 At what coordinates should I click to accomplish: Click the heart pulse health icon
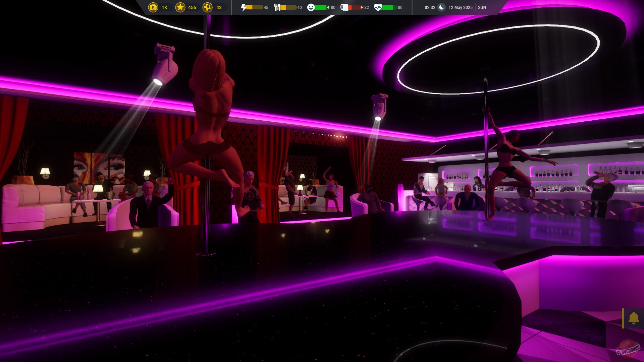(378, 7)
